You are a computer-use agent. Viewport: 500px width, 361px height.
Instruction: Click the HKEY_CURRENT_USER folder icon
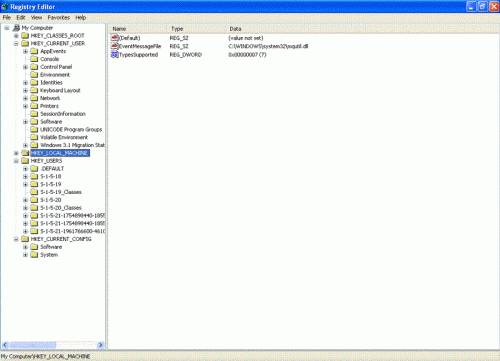pos(25,43)
